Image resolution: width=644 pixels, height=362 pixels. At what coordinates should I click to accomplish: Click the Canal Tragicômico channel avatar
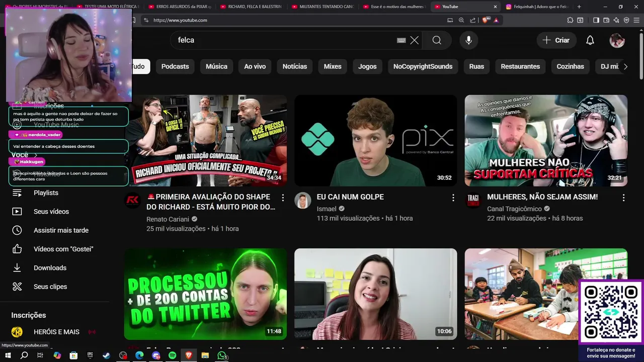pos(473,201)
